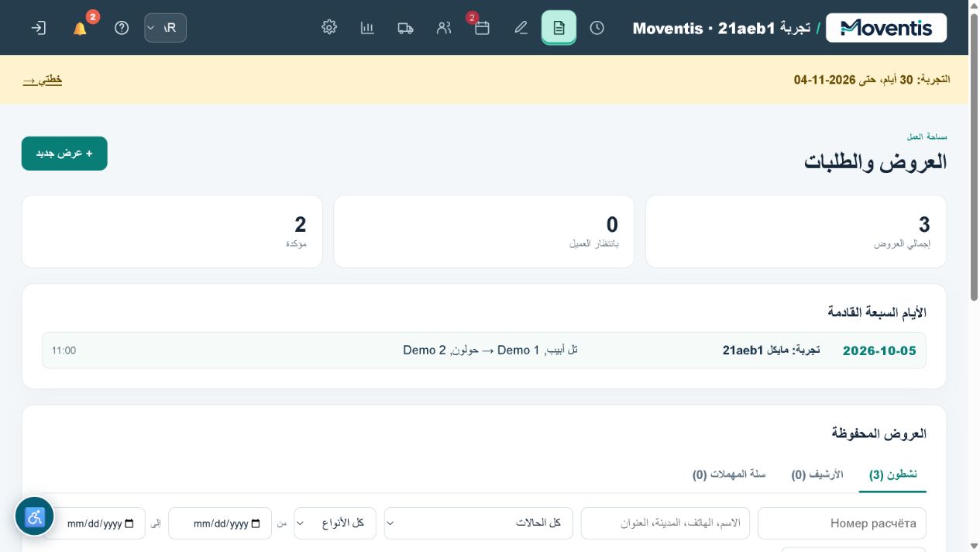This screenshot has height=552, width=980.
Task: Switch to the سلة المهملات (0) tab
Action: [729, 474]
